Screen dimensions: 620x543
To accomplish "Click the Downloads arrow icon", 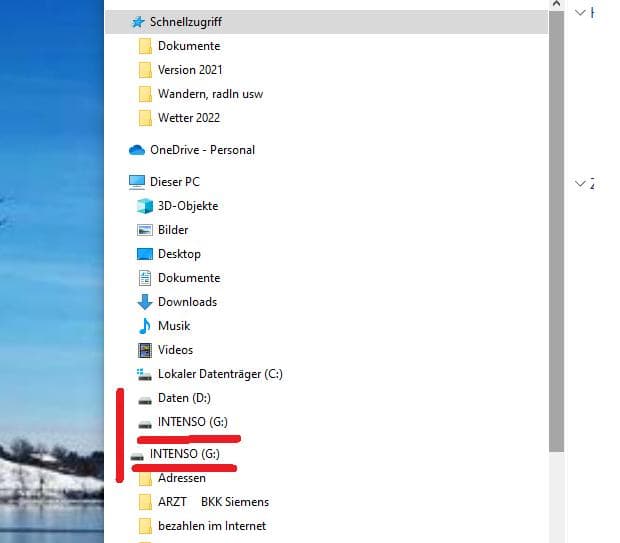I will [145, 302].
